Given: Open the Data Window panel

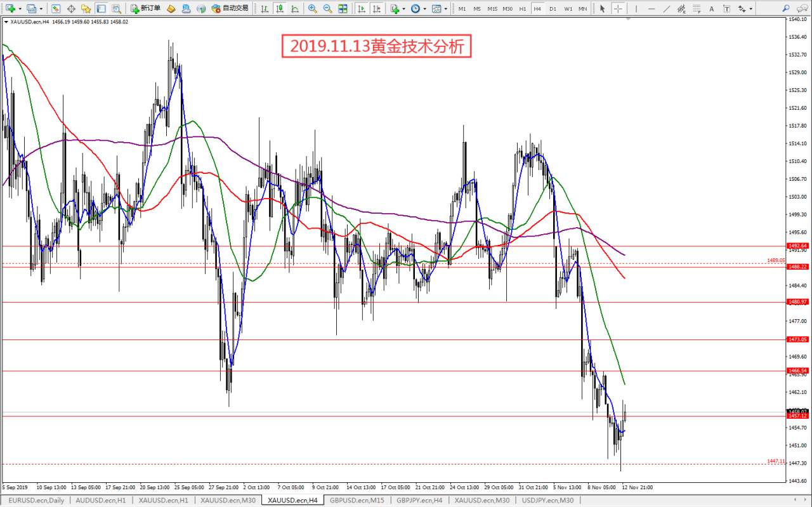Looking at the screenshot, I should pos(71,8).
